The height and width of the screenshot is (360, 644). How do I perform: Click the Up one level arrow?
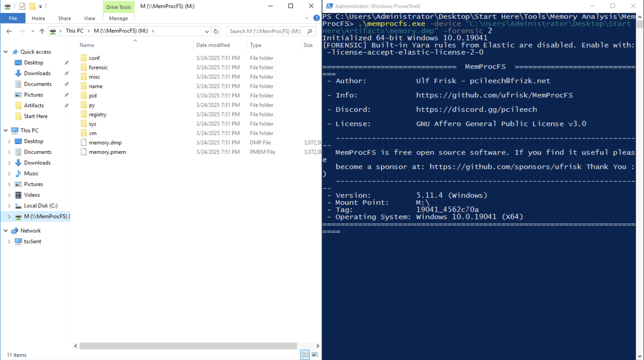pos(42,31)
